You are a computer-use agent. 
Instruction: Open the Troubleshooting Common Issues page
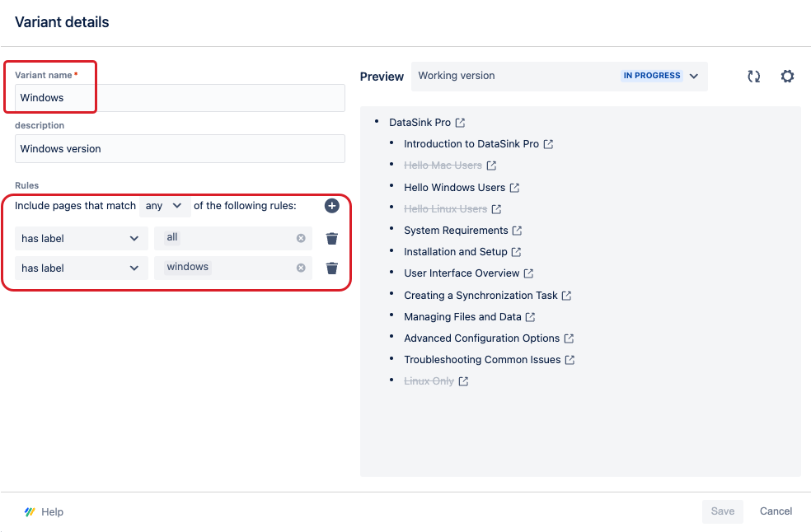click(x=482, y=360)
